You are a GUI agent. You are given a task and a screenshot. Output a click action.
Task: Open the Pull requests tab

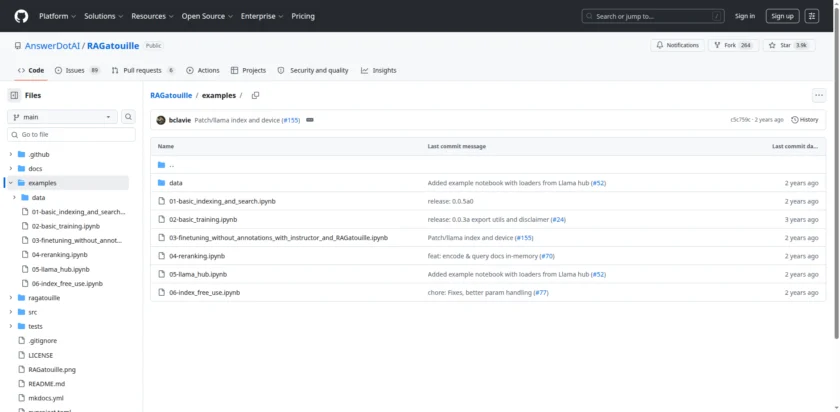tap(143, 70)
